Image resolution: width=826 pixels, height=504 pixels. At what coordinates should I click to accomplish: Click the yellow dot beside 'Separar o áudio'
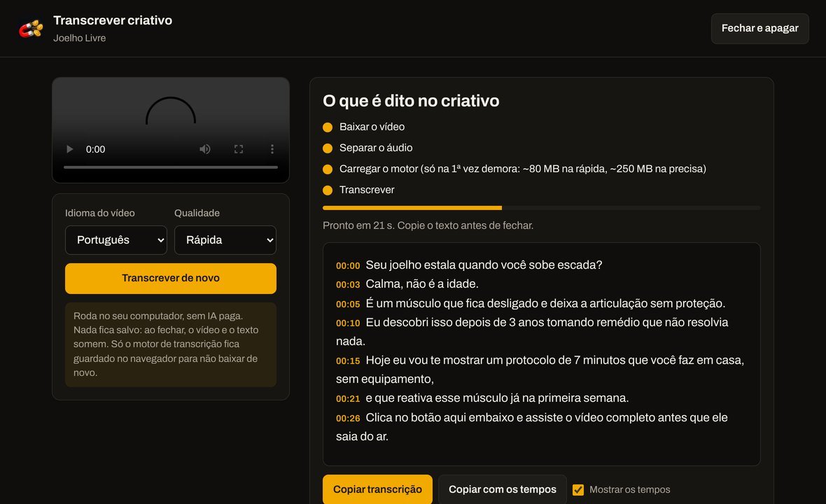328,148
